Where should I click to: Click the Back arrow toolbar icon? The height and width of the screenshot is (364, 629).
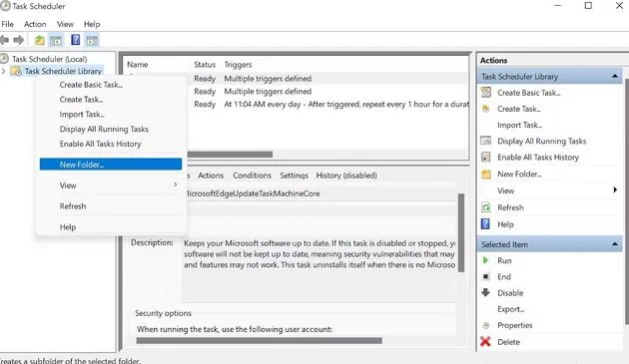pos(4,40)
